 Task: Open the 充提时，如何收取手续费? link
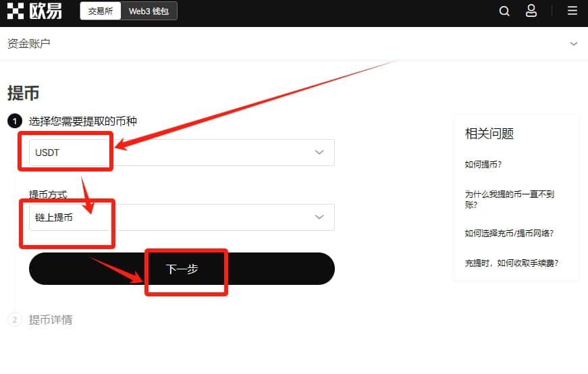[x=512, y=263]
